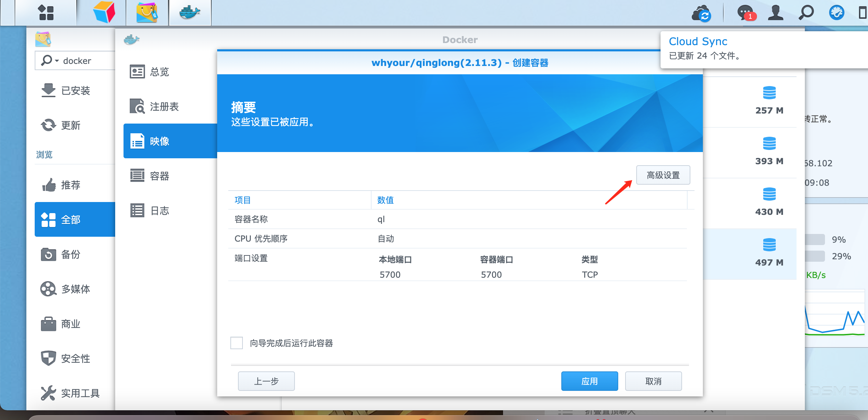Navigate to 日志 logs section

(x=160, y=210)
